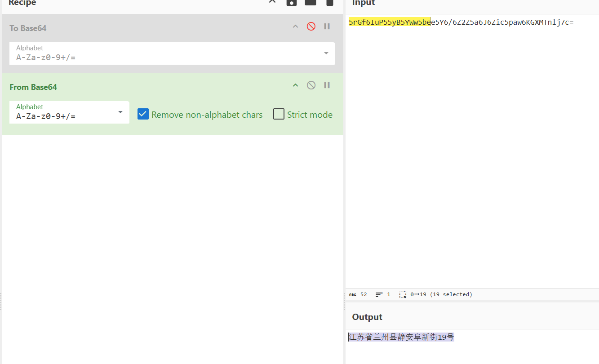The width and height of the screenshot is (599, 364).
Task: Disable the From Base64 operation
Action: pos(311,85)
